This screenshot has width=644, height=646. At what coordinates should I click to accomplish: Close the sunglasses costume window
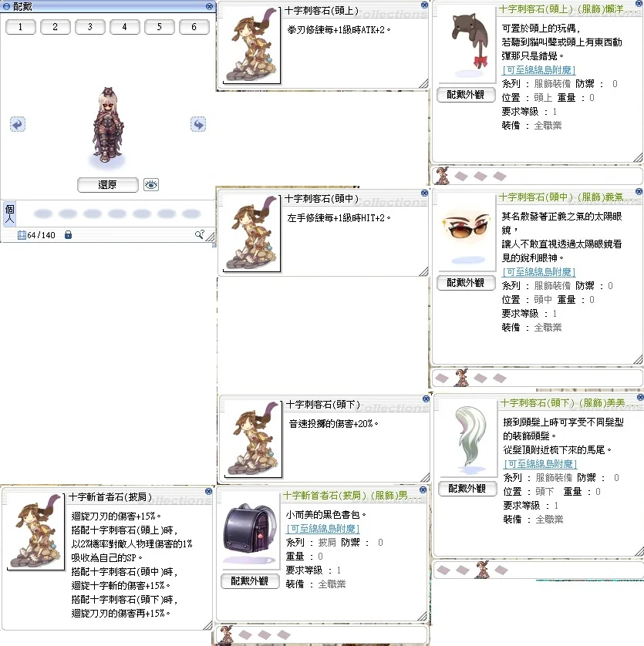tap(639, 191)
